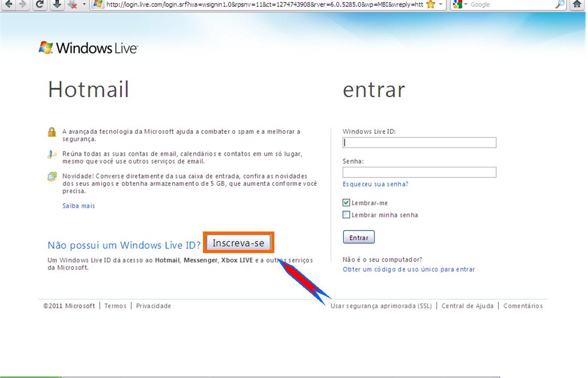The image size is (588, 378).
Task: Click the Senha password field
Action: click(419, 172)
